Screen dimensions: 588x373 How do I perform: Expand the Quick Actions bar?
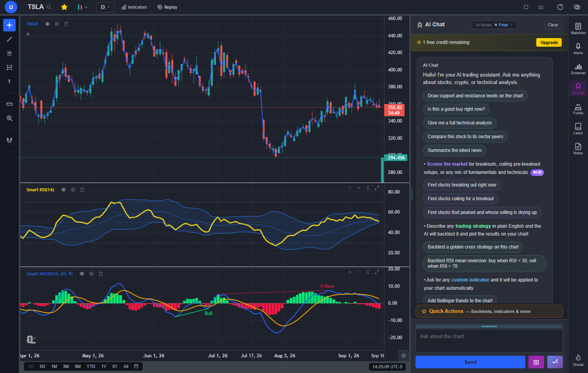[489, 311]
